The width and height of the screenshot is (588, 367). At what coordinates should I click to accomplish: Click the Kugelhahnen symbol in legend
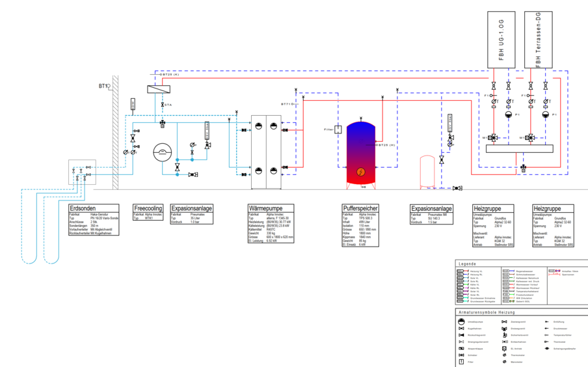click(x=461, y=329)
